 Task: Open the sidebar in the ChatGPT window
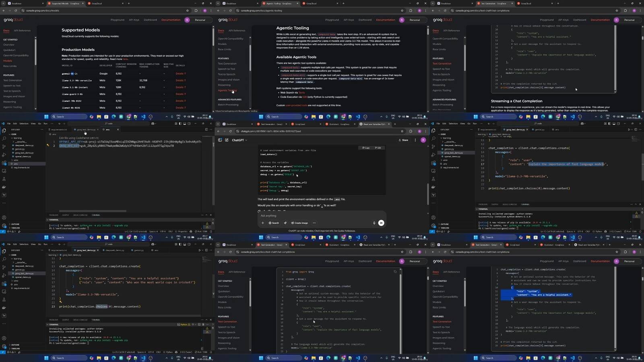point(220,140)
